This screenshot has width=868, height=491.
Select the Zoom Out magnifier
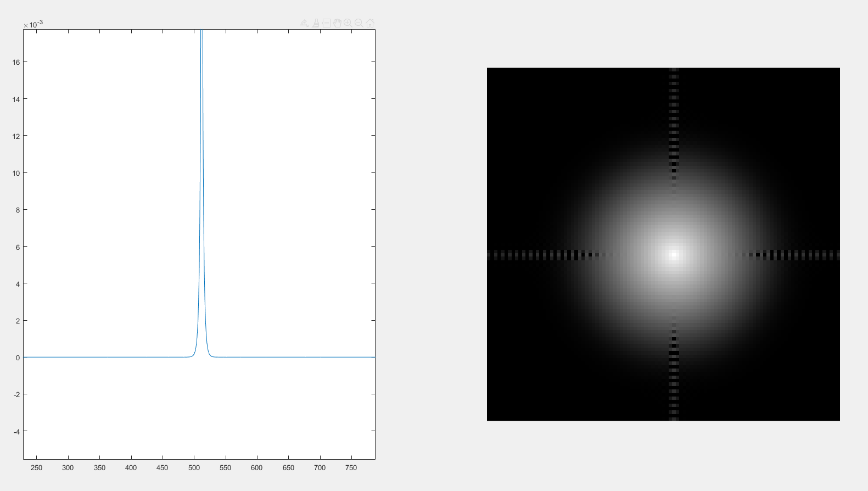coord(359,23)
